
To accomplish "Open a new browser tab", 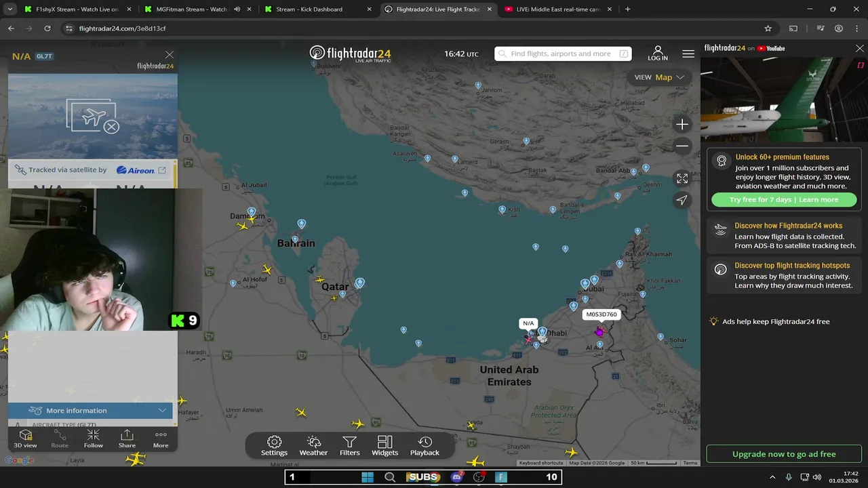I will pyautogui.click(x=627, y=9).
